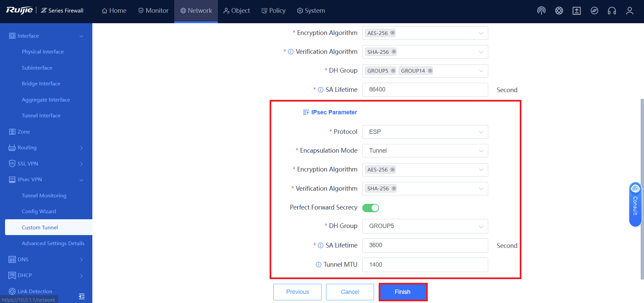Click info icon beside IKE Verification Algorithm
This screenshot has height=303, width=644.
[291, 52]
